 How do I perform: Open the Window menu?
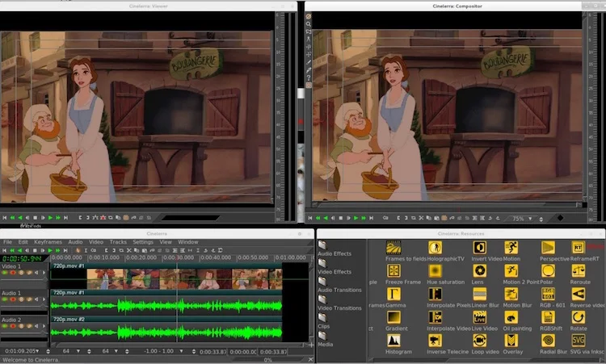[187, 242]
